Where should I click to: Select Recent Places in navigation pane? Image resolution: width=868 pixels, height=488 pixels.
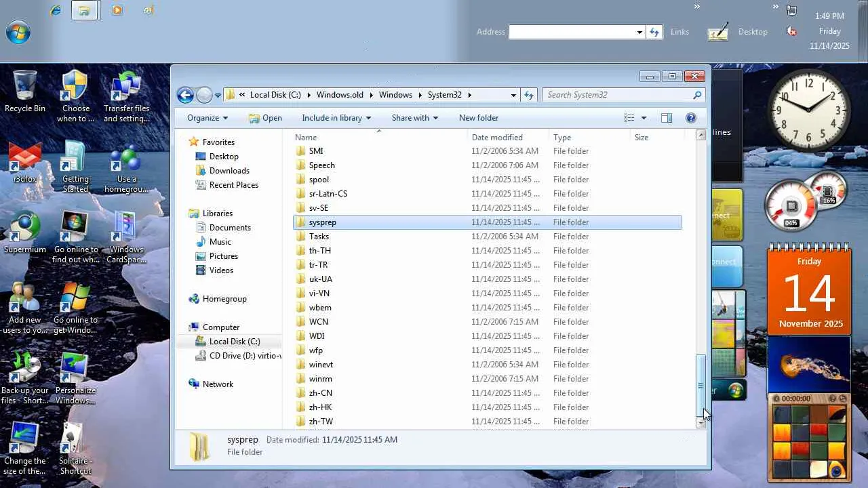tap(234, 185)
